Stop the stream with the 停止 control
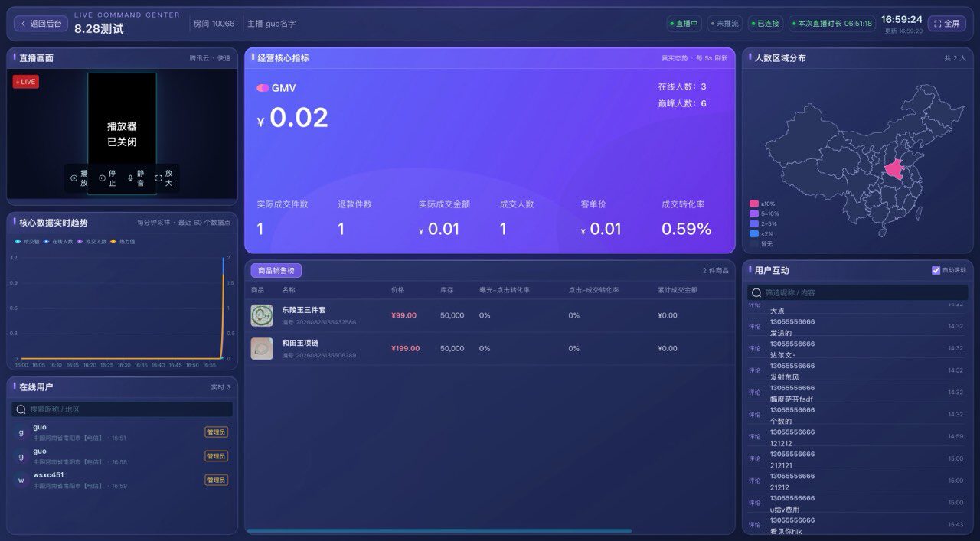 pos(108,178)
